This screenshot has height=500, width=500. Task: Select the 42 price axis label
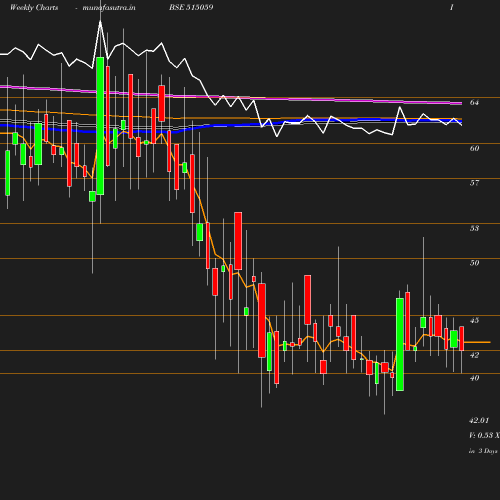(474, 355)
